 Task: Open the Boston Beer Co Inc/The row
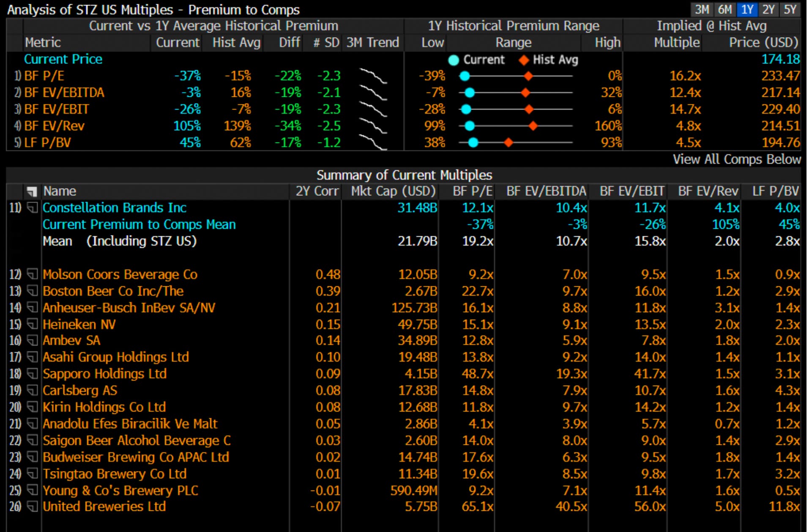click(113, 291)
